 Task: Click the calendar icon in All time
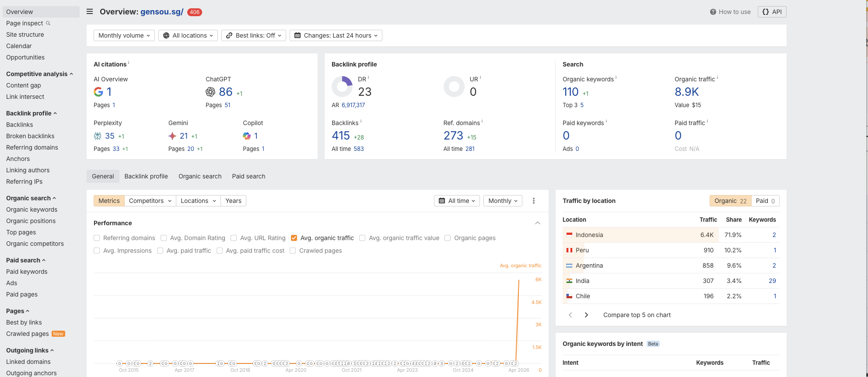[442, 201]
